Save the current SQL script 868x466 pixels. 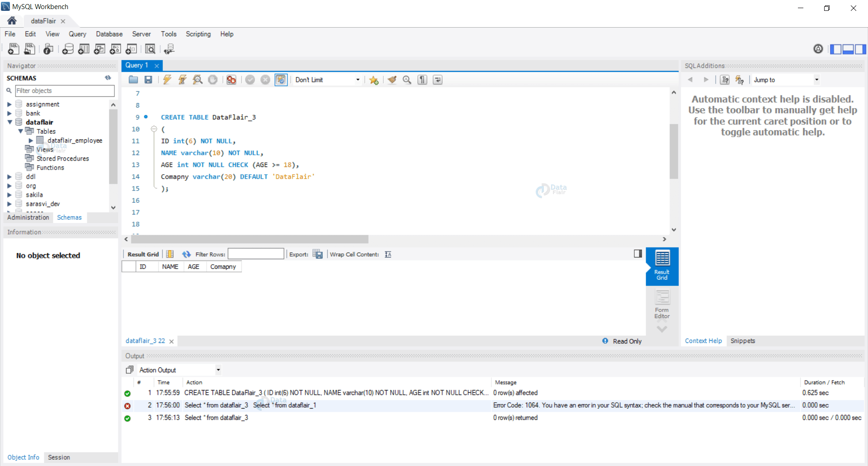pyautogui.click(x=148, y=80)
